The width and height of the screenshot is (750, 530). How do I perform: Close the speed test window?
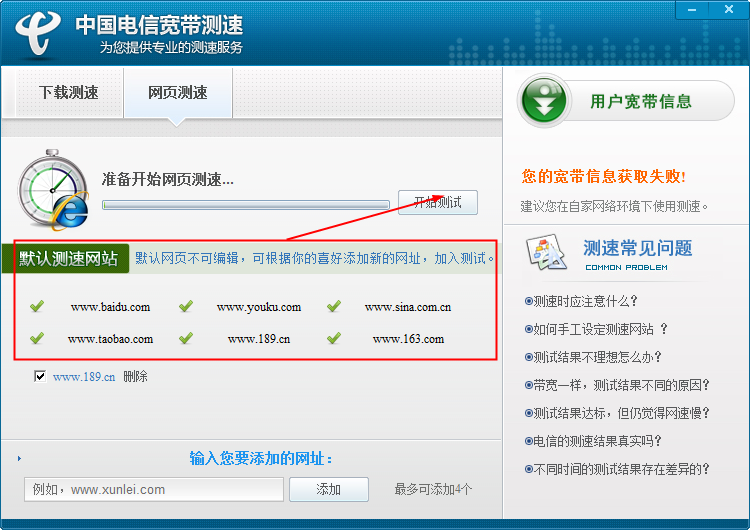click(x=729, y=10)
